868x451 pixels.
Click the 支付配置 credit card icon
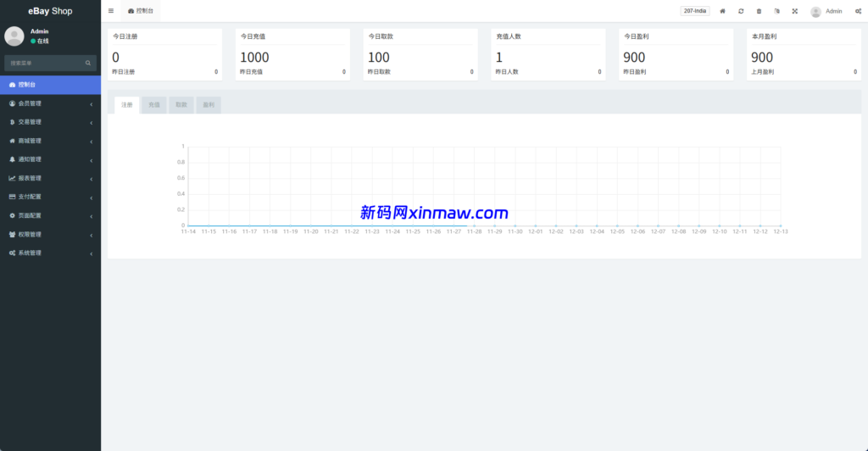click(x=12, y=197)
